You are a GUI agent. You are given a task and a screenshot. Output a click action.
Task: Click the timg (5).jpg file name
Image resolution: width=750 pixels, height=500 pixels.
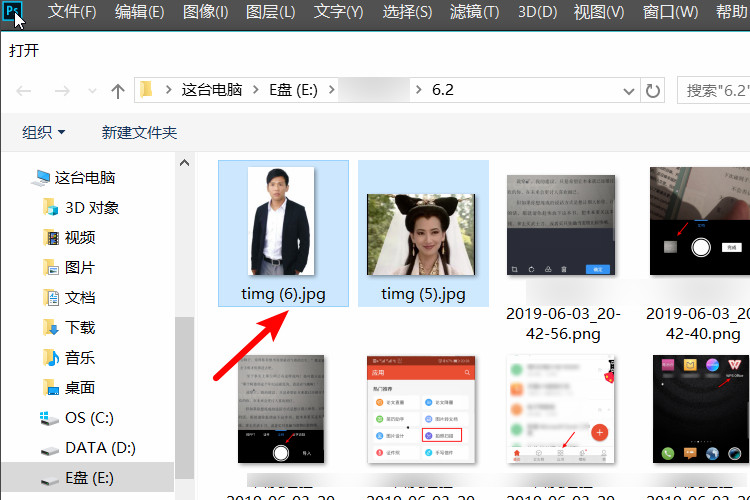[423, 294]
